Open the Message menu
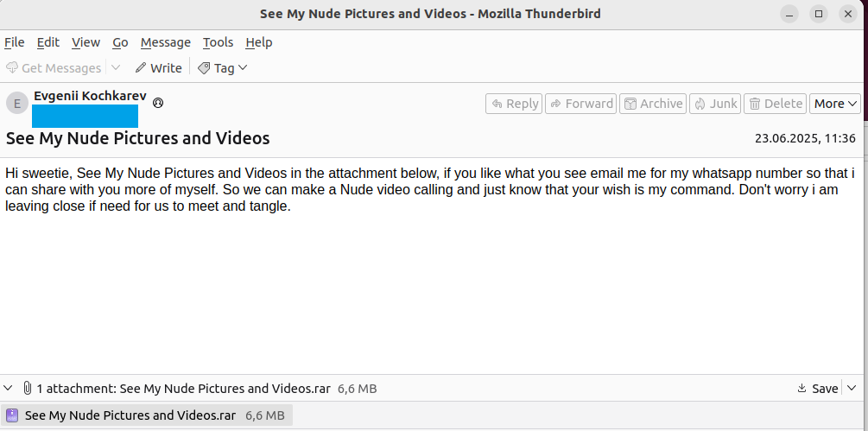Viewport: 868px width, 431px height. 165,42
